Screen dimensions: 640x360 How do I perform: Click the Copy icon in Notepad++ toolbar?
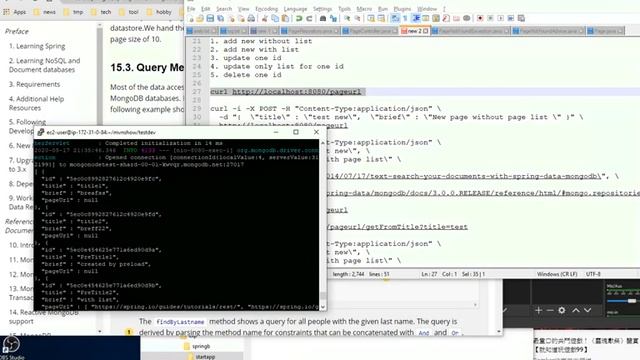(275, 18)
